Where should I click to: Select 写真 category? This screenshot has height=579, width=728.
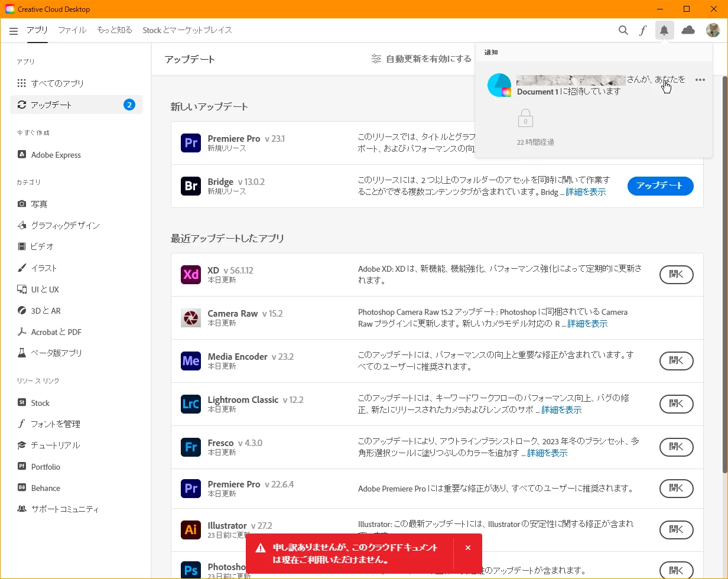coord(76,204)
